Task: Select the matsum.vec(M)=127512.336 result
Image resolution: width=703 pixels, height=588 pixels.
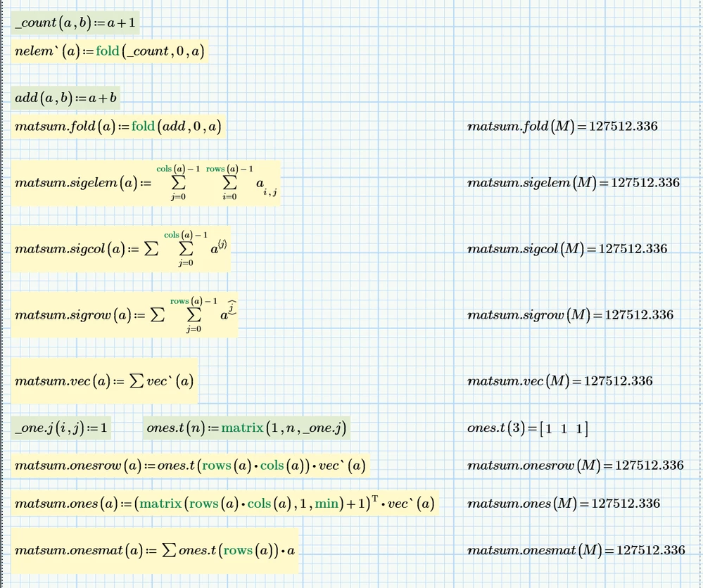Action: (560, 381)
